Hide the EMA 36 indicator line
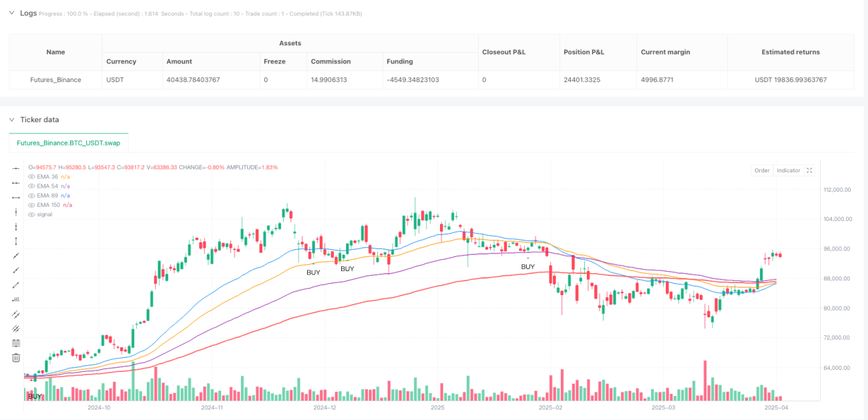Viewport: 868px width, 420px height. (31, 176)
